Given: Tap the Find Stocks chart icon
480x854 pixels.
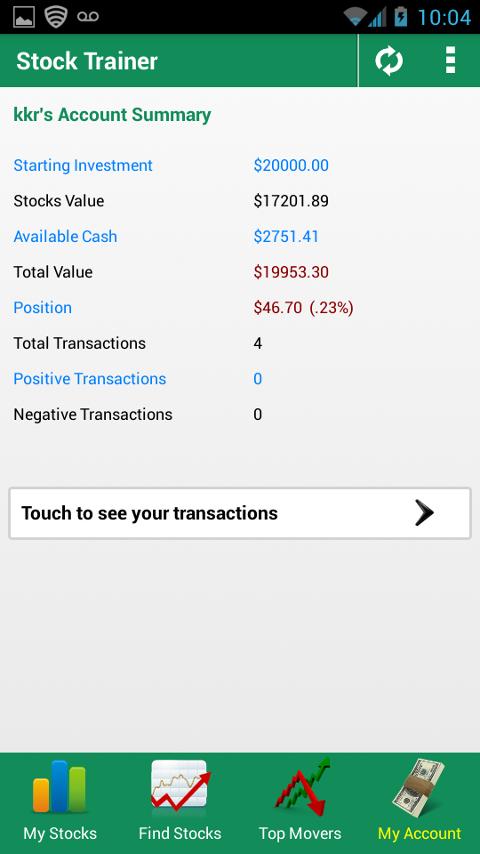Looking at the screenshot, I should click(x=180, y=784).
